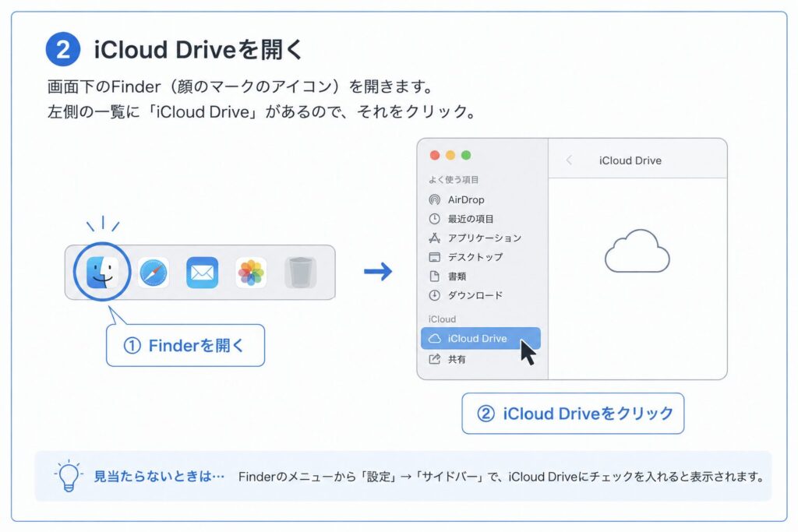Click the AirDrop sidebar icon
Image resolution: width=798 pixels, height=532 pixels.
(434, 199)
